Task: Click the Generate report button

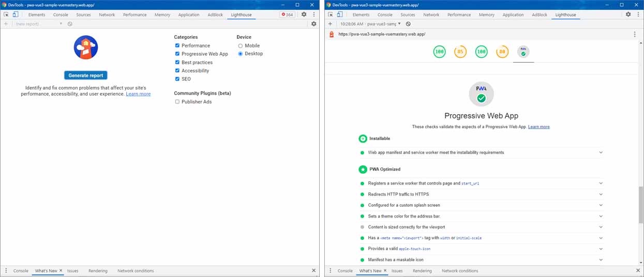Action: [x=86, y=75]
